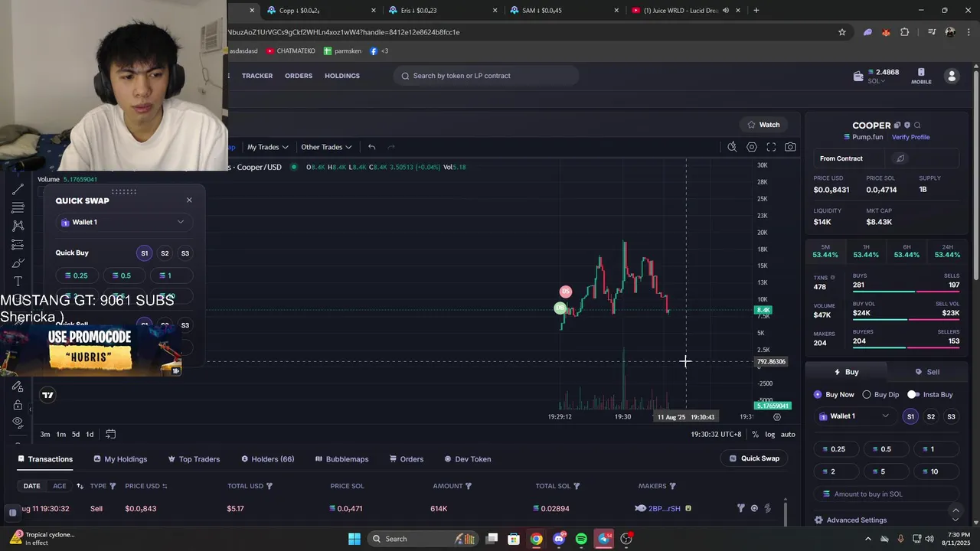Toggle log scale on chart

click(x=769, y=434)
